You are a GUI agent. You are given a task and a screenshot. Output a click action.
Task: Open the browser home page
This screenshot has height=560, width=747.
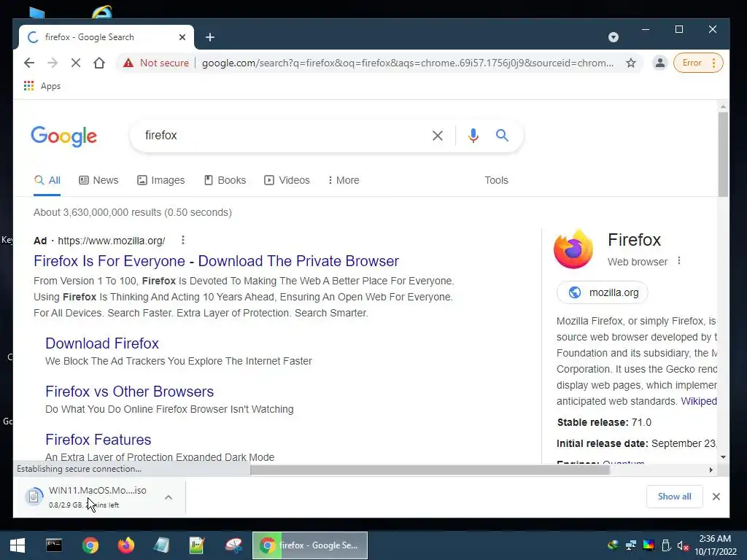click(99, 63)
